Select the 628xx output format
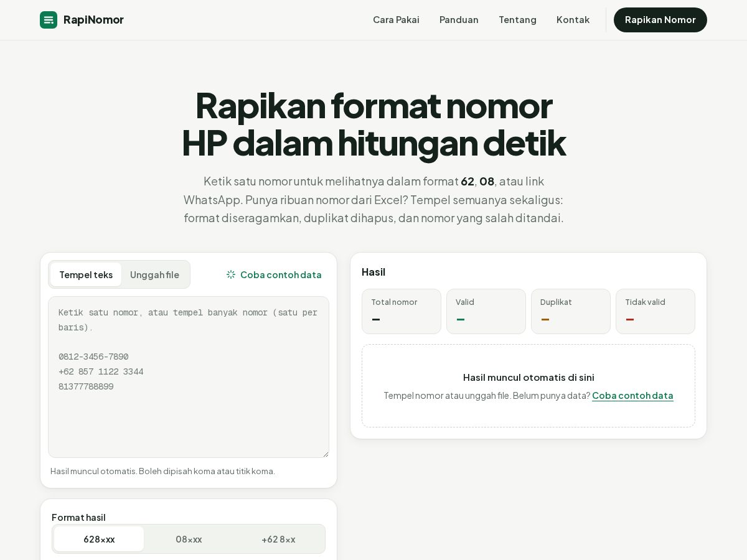The image size is (747, 560). coord(99,539)
